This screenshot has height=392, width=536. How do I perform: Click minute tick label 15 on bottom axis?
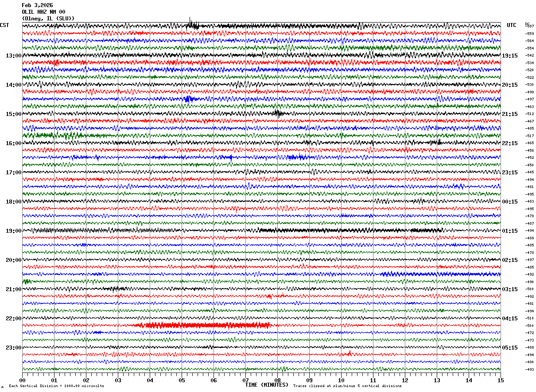coord(501,380)
